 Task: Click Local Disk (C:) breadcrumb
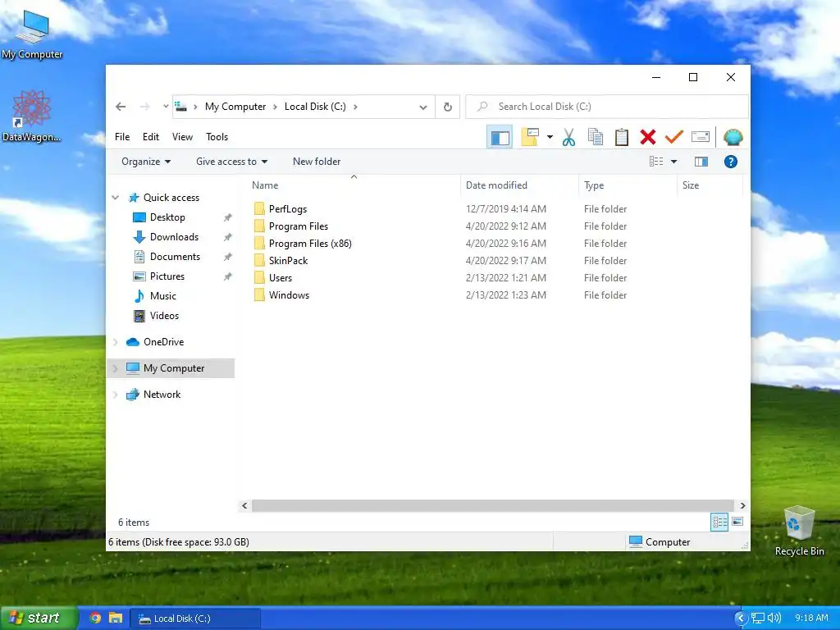pyautogui.click(x=315, y=107)
